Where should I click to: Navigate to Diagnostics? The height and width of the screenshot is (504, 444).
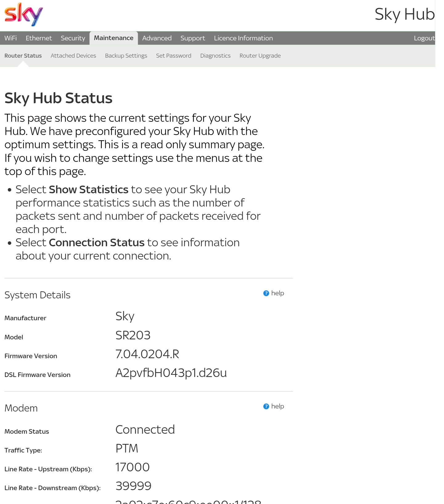click(215, 56)
